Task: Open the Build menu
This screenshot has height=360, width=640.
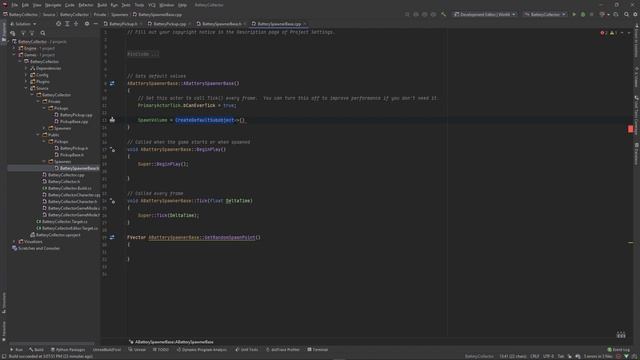Action: point(102,5)
